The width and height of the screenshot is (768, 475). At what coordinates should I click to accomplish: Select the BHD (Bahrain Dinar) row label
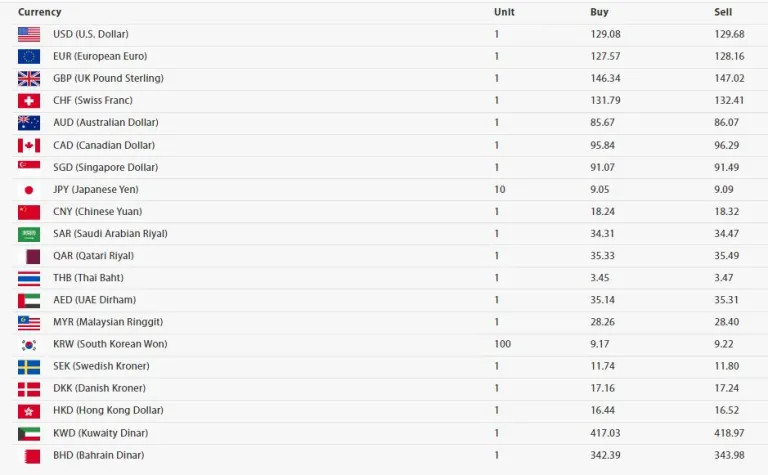(99, 455)
